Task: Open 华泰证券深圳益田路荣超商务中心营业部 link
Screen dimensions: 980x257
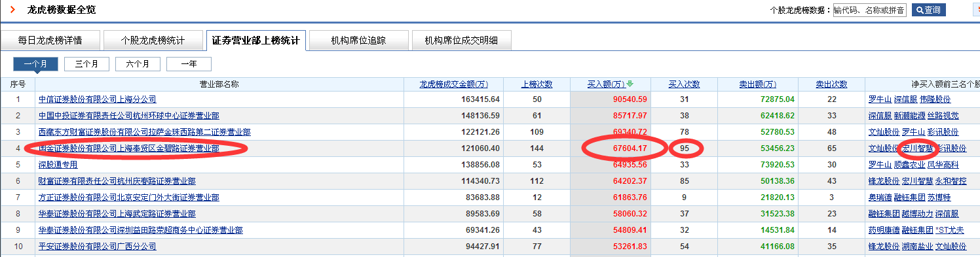Action: pos(140,230)
